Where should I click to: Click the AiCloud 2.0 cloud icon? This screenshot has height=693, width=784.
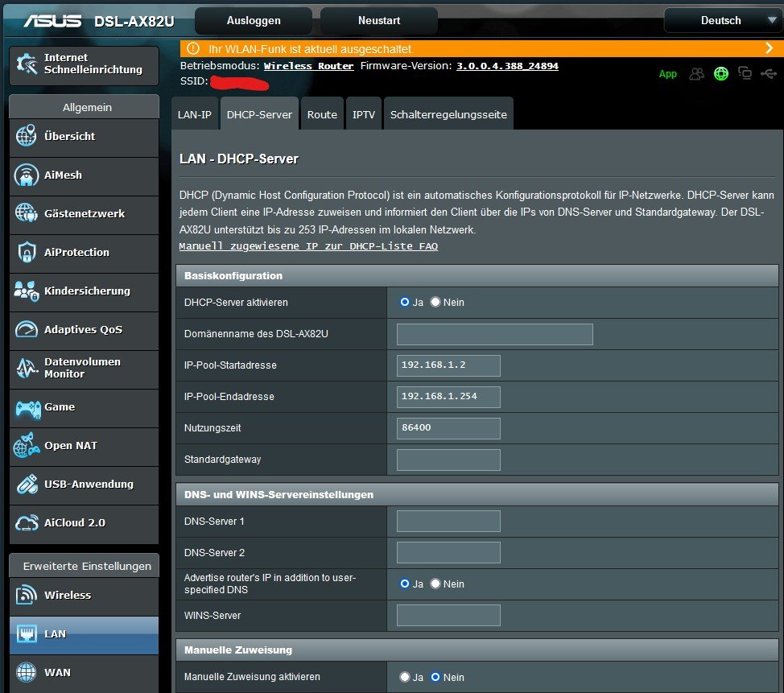[x=26, y=522]
